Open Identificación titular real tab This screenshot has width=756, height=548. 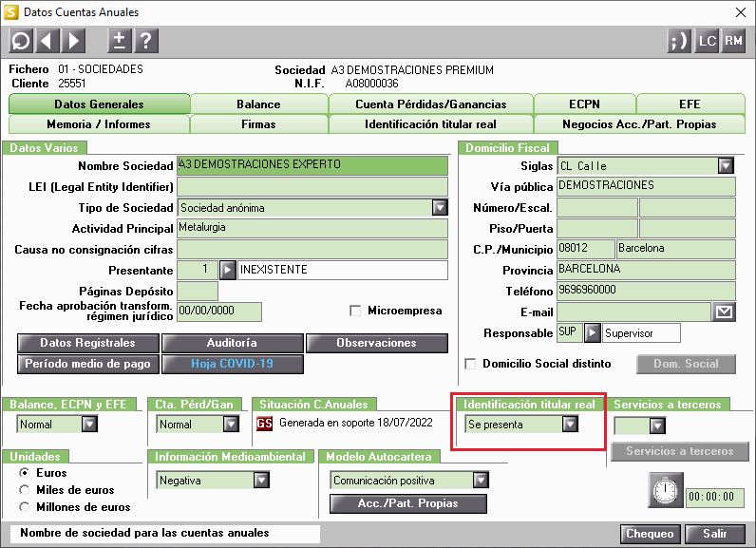click(x=430, y=124)
